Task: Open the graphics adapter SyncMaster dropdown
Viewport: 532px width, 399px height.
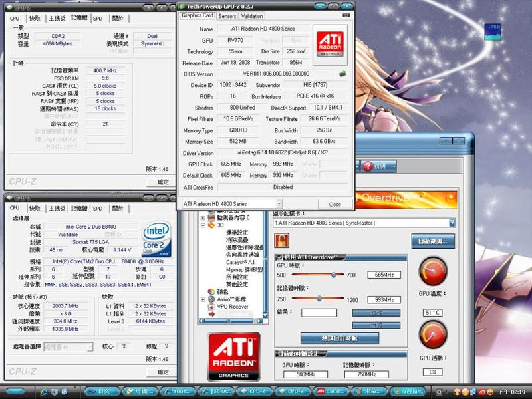Action: (x=452, y=223)
